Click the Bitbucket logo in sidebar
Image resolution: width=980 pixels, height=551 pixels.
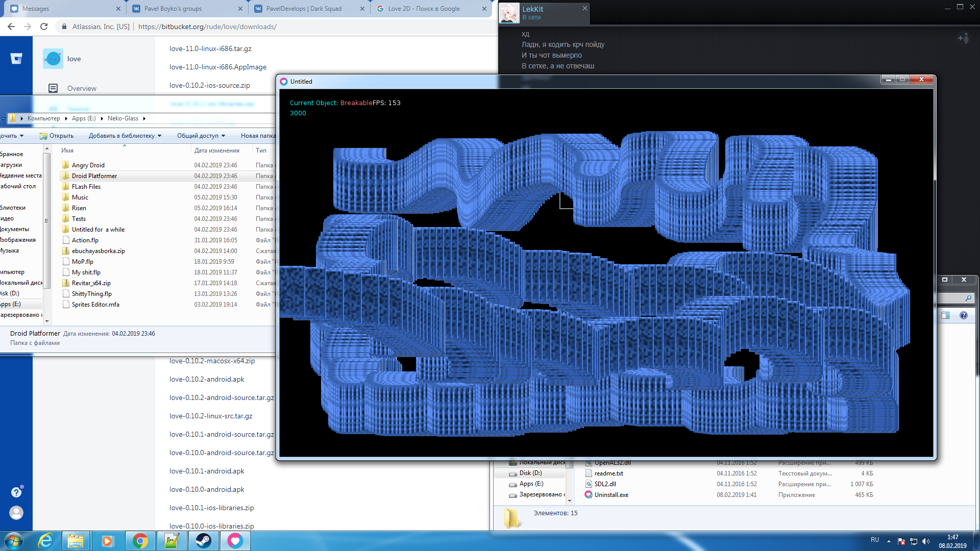[x=16, y=59]
